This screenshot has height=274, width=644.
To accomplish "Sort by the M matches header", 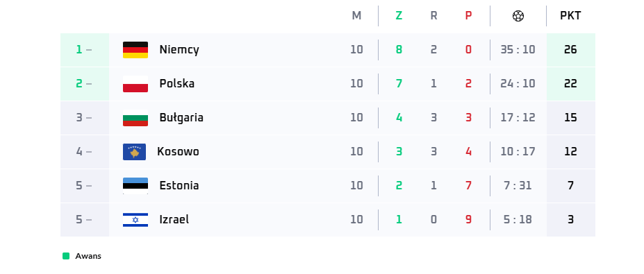I will pos(356,16).
